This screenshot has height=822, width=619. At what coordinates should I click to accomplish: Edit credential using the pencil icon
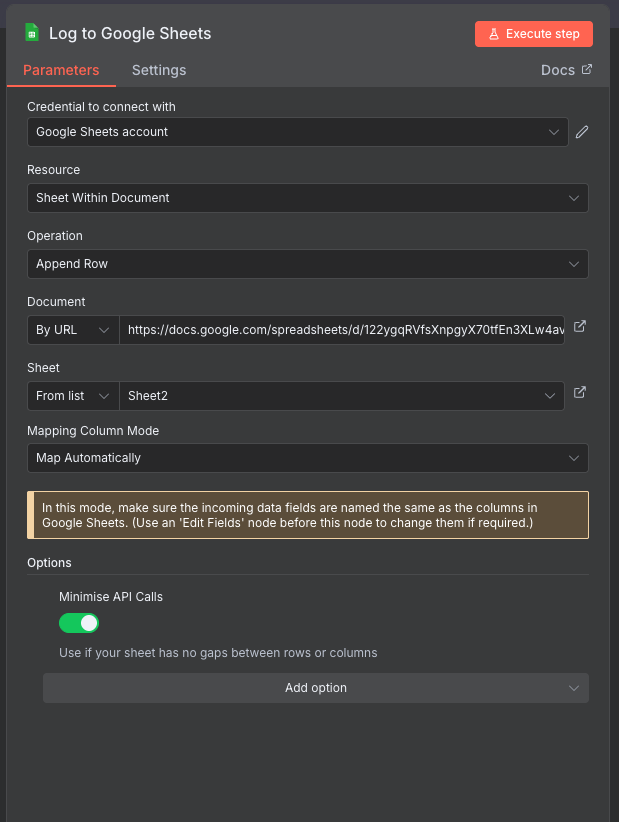[582, 131]
